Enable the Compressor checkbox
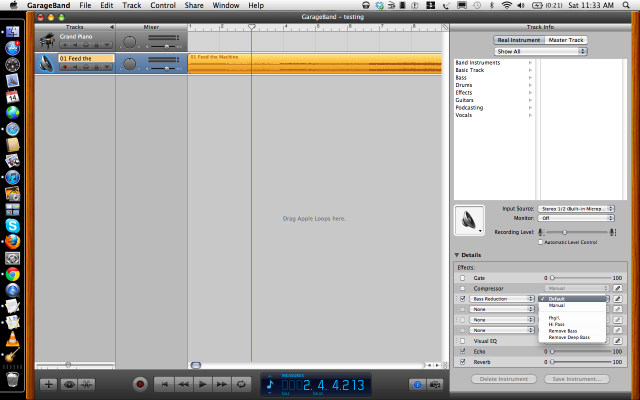This screenshot has height=400, width=640. click(x=462, y=288)
